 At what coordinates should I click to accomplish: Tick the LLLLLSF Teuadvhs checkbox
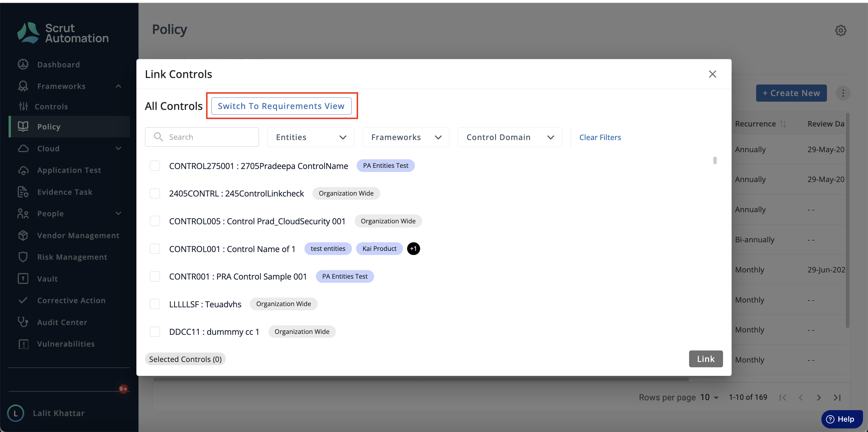[x=155, y=304]
